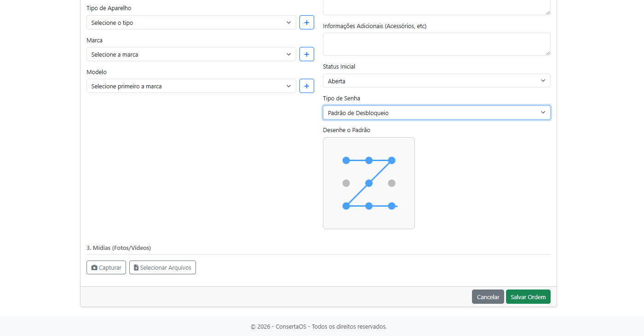Add a new brand with Marca plus button
The height and width of the screenshot is (336, 644).
pos(307,54)
